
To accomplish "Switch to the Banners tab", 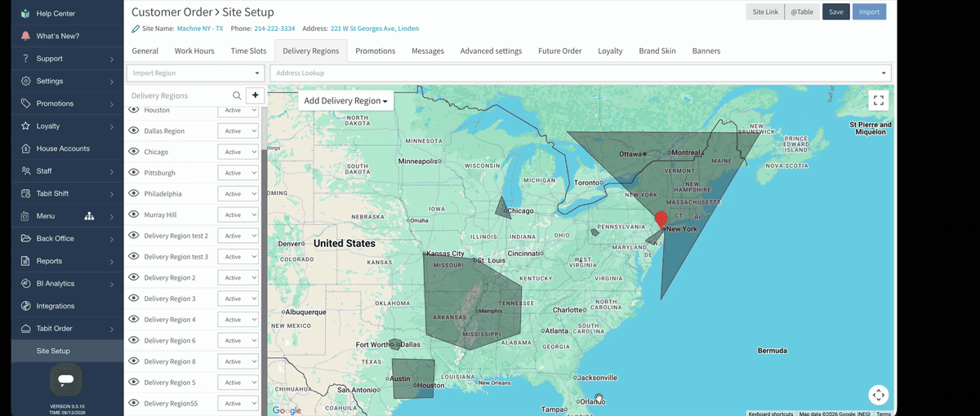I will tap(706, 51).
